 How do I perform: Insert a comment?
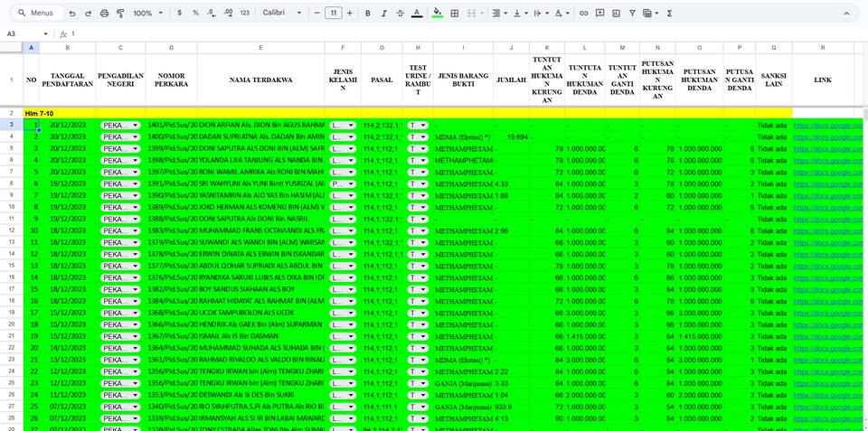pos(599,13)
